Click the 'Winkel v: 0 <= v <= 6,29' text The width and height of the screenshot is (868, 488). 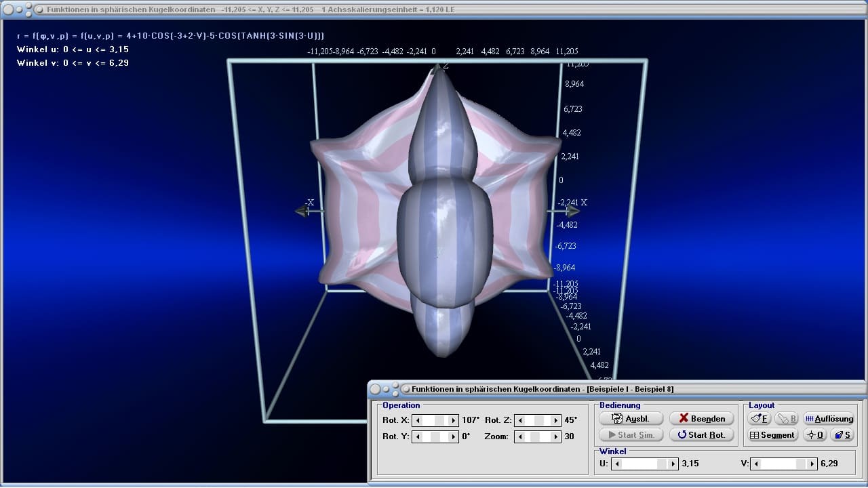coord(73,63)
